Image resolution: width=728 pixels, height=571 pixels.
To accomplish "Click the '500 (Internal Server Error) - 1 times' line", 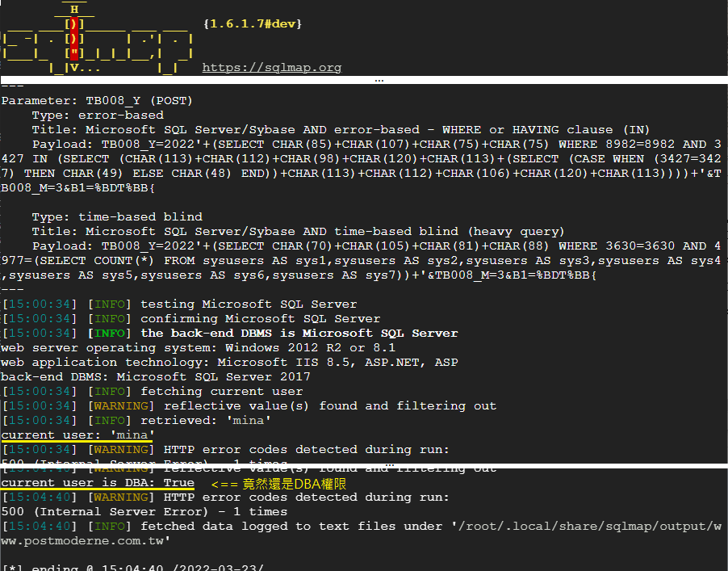I will tap(144, 511).
